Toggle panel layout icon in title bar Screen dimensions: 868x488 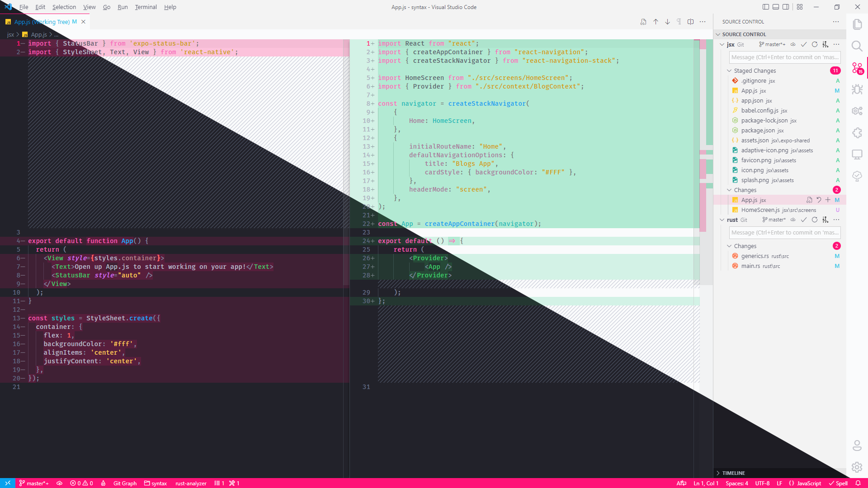[x=776, y=7]
